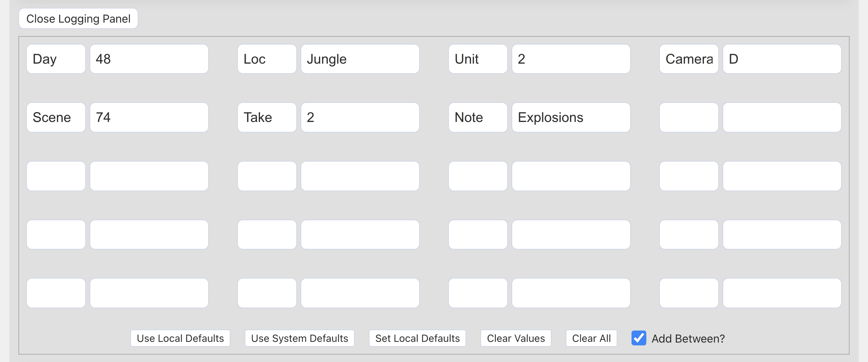
Task: Select the Loc value field containing Jungle
Action: click(360, 59)
